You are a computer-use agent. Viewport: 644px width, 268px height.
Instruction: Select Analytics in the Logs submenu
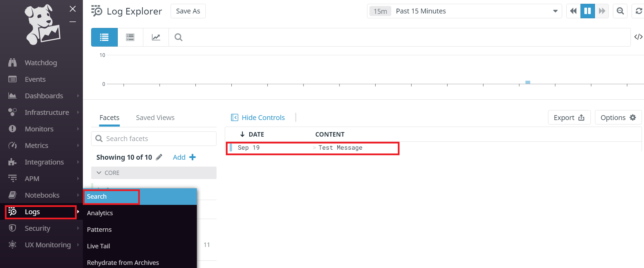coord(140,213)
